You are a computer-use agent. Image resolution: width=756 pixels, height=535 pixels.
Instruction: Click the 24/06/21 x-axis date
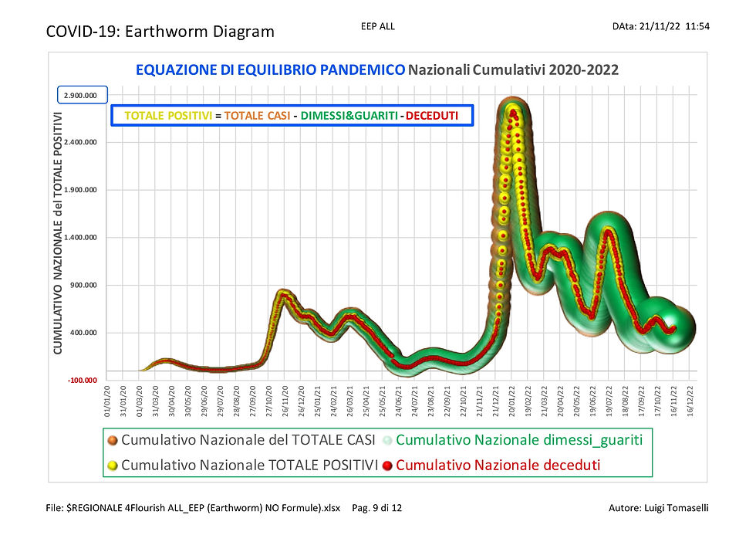click(398, 401)
